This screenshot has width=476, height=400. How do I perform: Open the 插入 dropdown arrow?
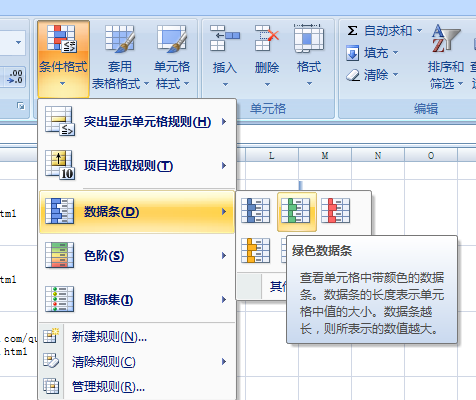(225, 84)
